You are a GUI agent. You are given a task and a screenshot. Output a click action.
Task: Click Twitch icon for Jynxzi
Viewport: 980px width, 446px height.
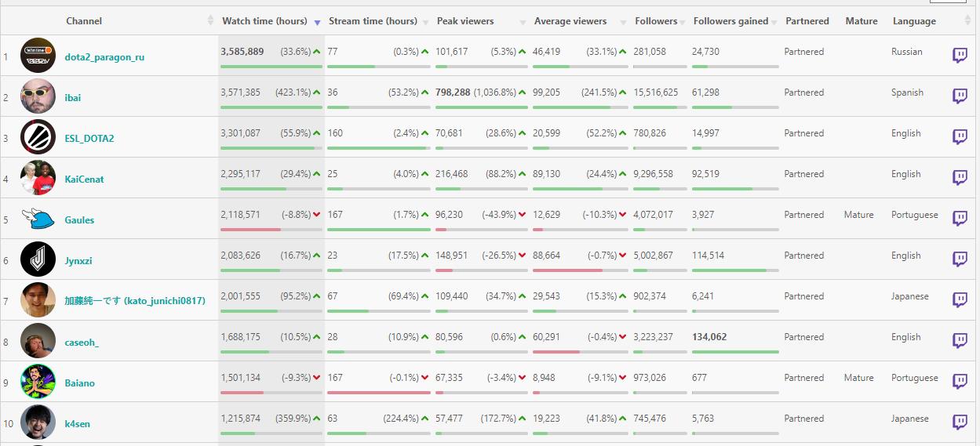coord(960,259)
